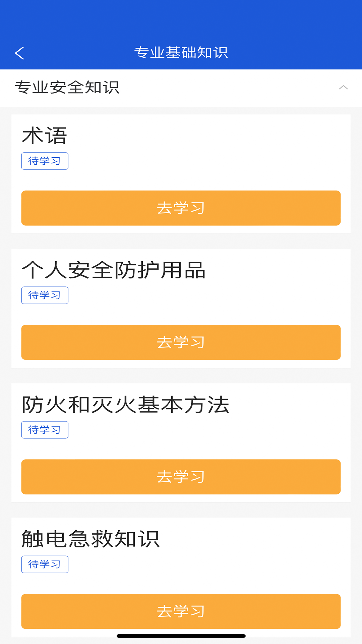Tap 待学习 tag under 触电急救知识
This screenshot has width=362, height=644.
click(x=45, y=564)
